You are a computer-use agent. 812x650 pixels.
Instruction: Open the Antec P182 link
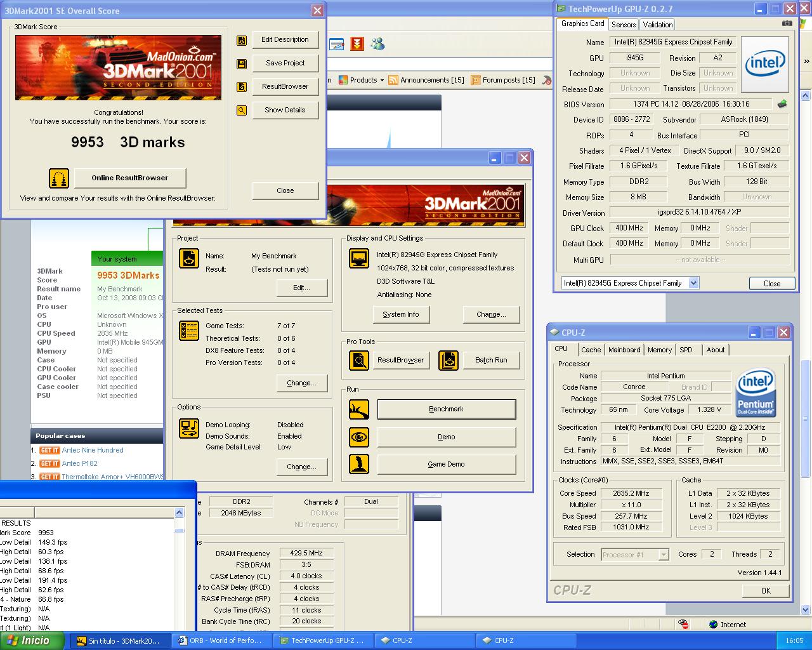pyautogui.click(x=80, y=463)
